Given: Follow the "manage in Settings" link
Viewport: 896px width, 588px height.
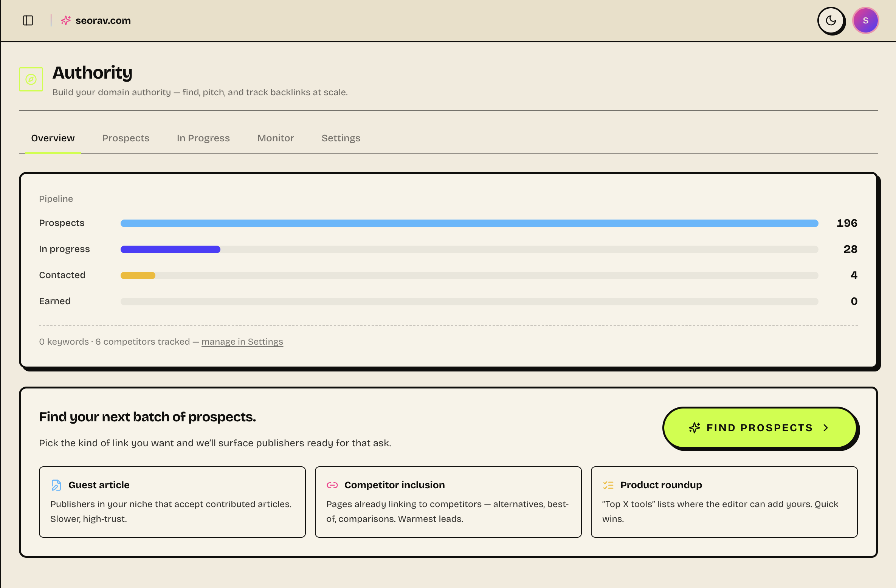Looking at the screenshot, I should (x=242, y=342).
